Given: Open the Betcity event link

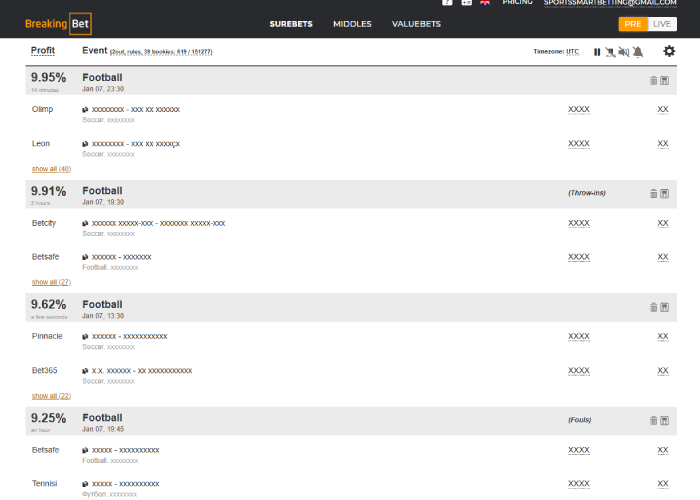Looking at the screenshot, I should tap(158, 223).
